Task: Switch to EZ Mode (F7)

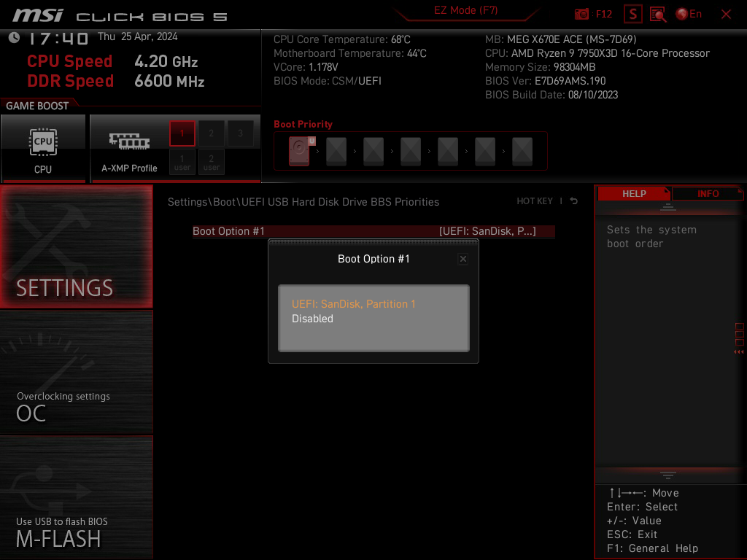Action: click(465, 10)
